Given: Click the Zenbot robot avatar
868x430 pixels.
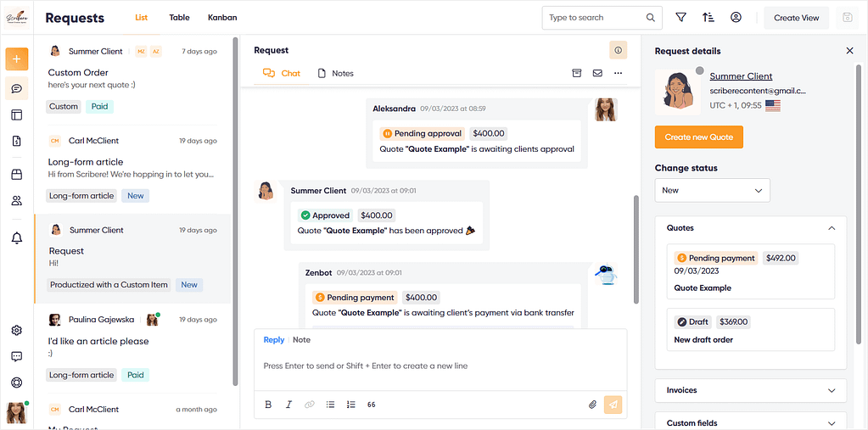Looking at the screenshot, I should 606,274.
